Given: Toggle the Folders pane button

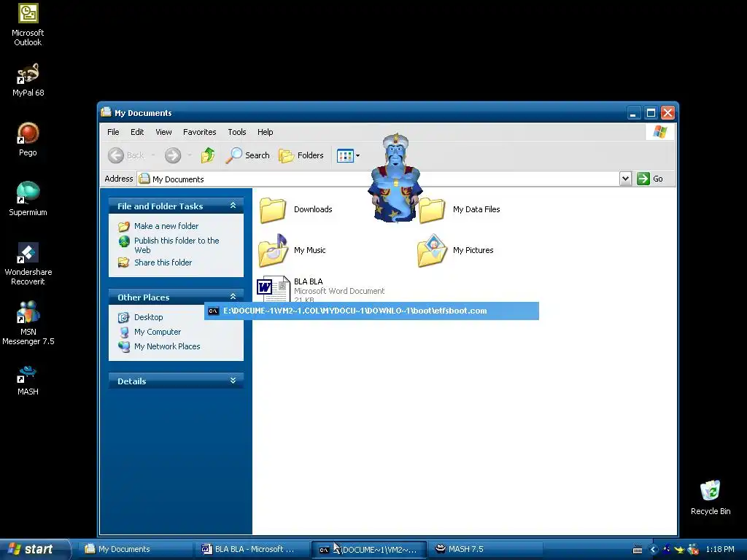Looking at the screenshot, I should tap(301, 155).
